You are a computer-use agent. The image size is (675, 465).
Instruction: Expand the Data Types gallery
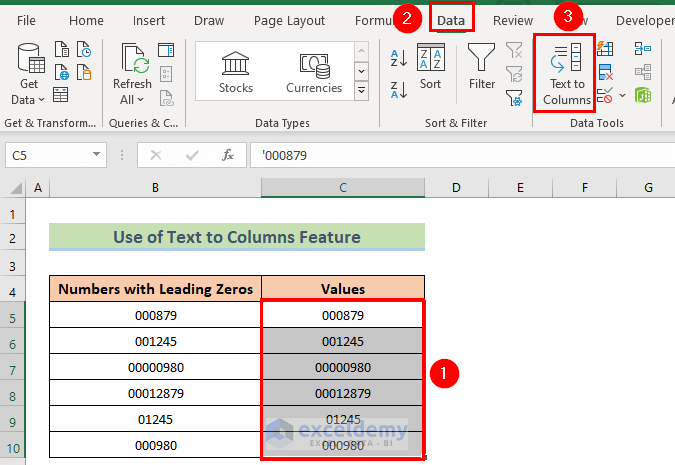coord(362,91)
